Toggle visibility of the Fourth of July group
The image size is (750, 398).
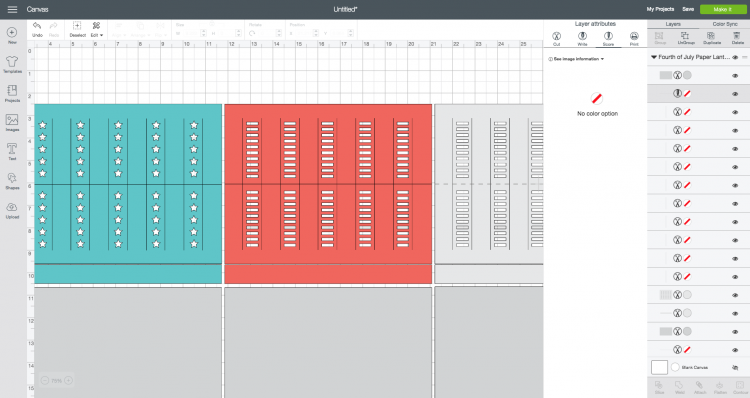[x=735, y=57]
